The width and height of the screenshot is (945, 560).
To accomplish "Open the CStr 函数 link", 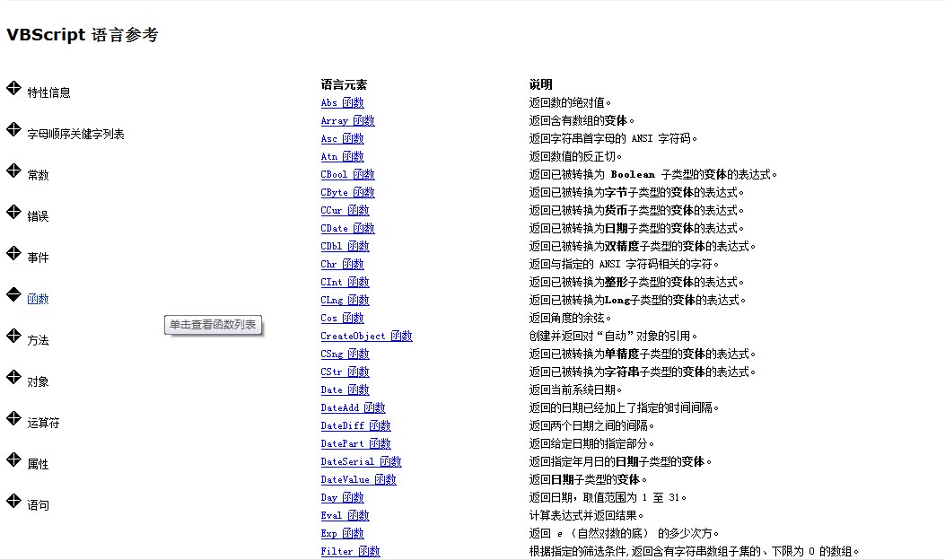I will (345, 372).
